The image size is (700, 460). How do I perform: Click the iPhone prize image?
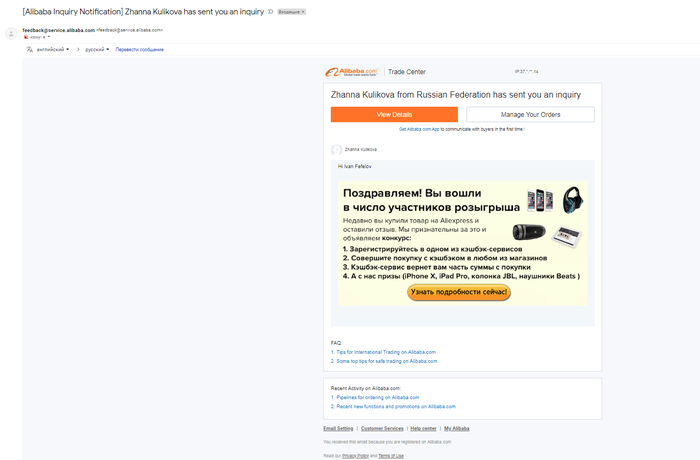(540, 200)
